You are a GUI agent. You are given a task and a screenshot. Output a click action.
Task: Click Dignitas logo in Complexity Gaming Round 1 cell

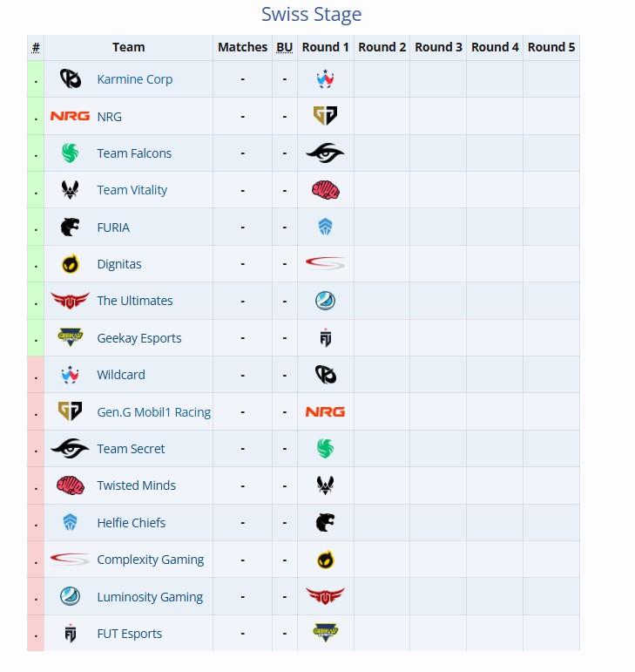pos(326,560)
